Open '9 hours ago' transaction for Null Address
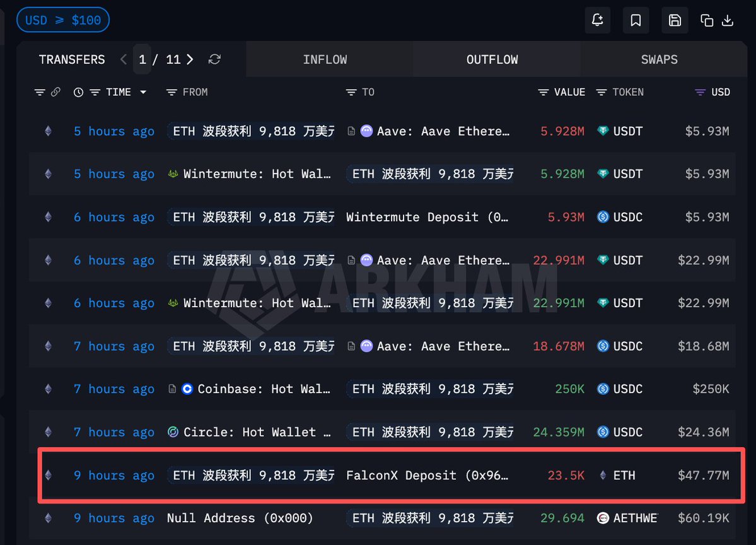This screenshot has width=756, height=545. 113,518
